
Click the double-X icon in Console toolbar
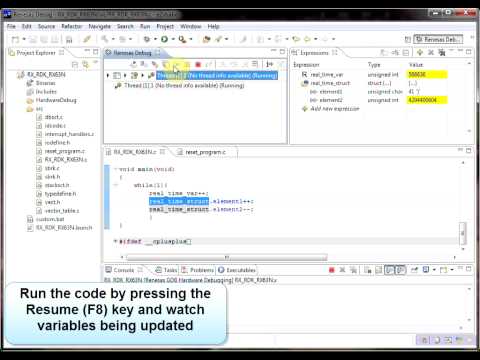point(353,270)
